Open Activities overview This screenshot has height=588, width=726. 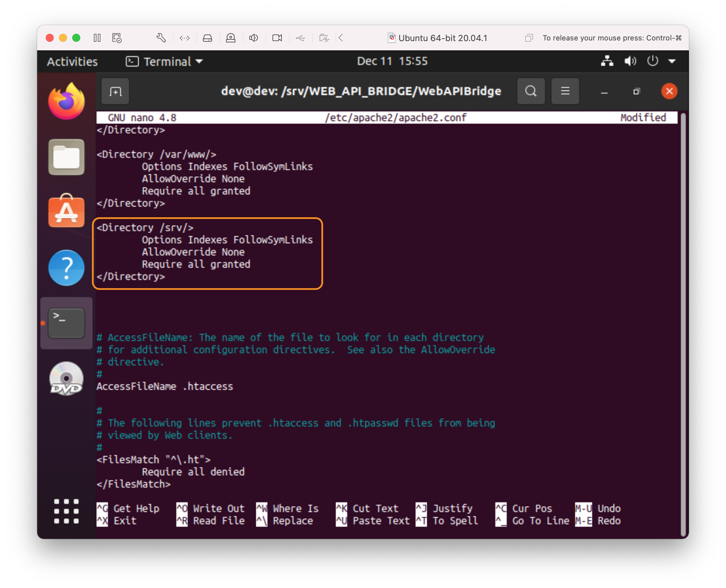[x=72, y=62]
